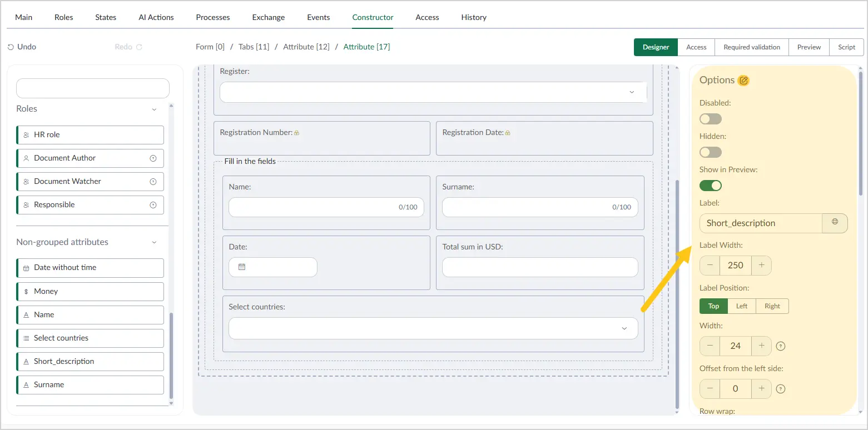The image size is (868, 430).
Task: Decrease Label Width value
Action: point(710,266)
